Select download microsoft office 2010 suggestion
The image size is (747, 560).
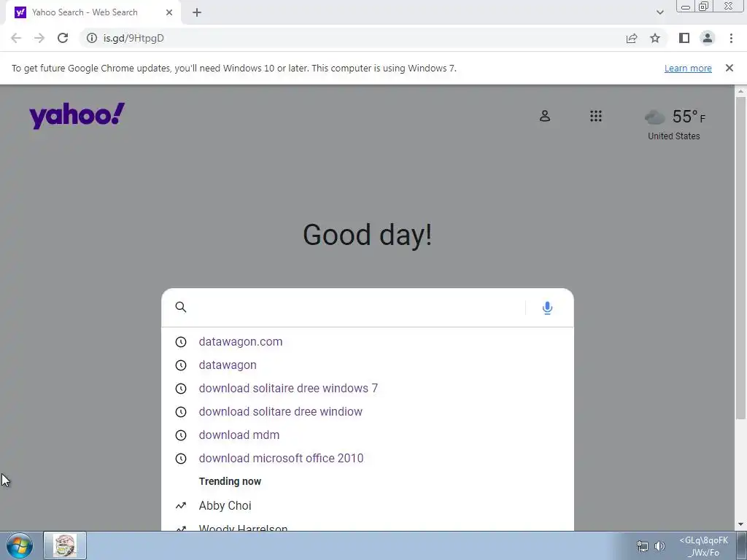pyautogui.click(x=281, y=458)
